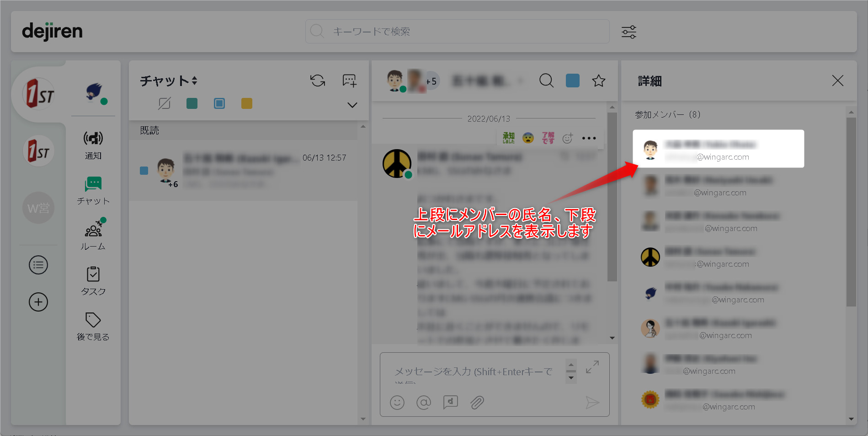Select the first 1ST workspace icon
This screenshot has height=436, width=868.
[39, 93]
